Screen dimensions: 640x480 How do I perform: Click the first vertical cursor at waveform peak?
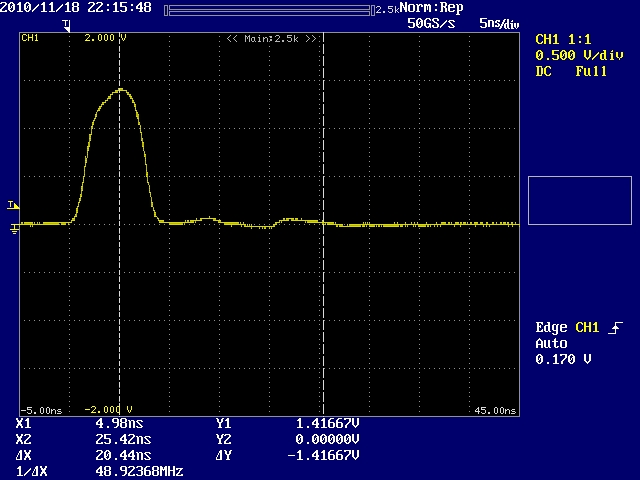pos(119,150)
